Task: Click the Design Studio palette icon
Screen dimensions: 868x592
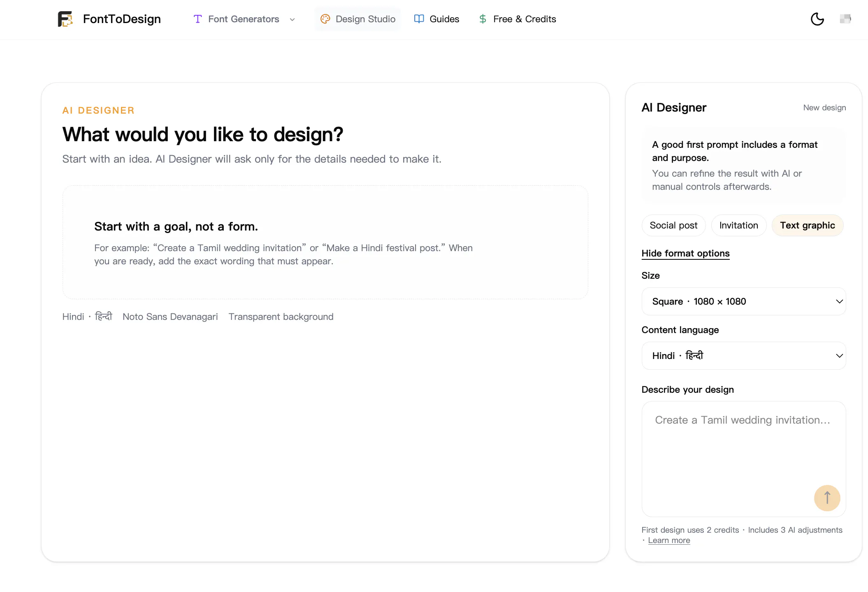Action: (x=325, y=19)
